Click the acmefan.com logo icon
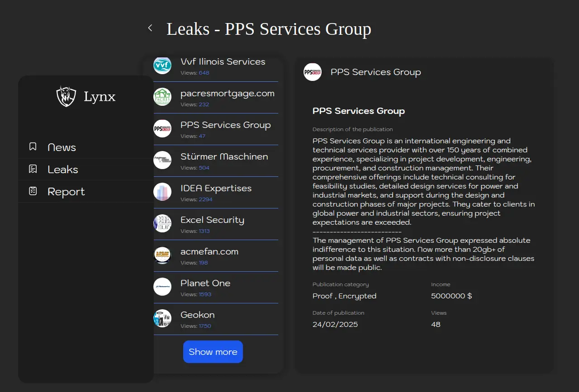 (x=162, y=255)
